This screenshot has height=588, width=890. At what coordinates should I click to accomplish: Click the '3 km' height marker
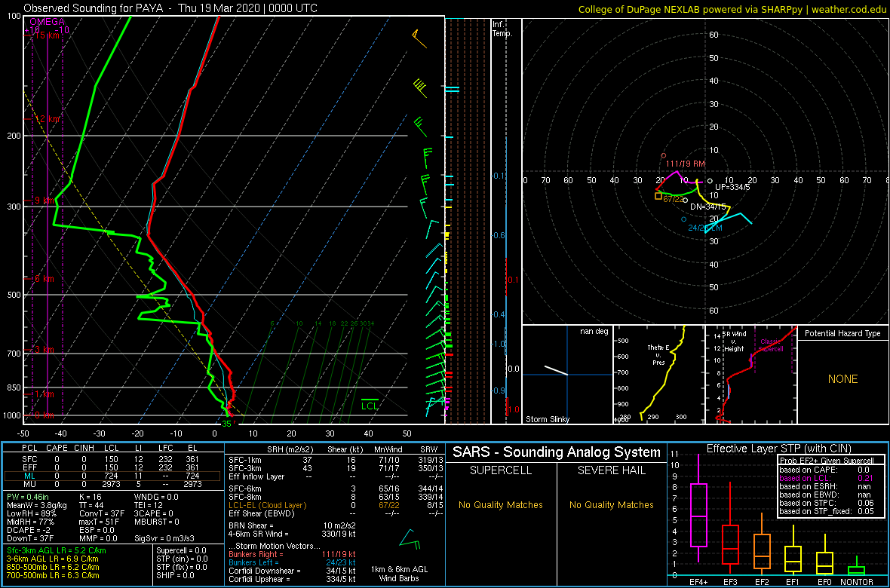[x=43, y=350]
